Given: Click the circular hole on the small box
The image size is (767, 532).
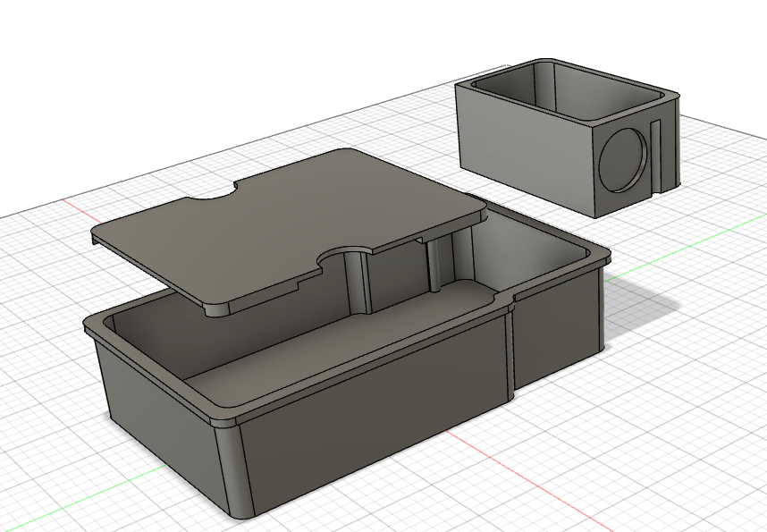Looking at the screenshot, I should pos(623,159).
